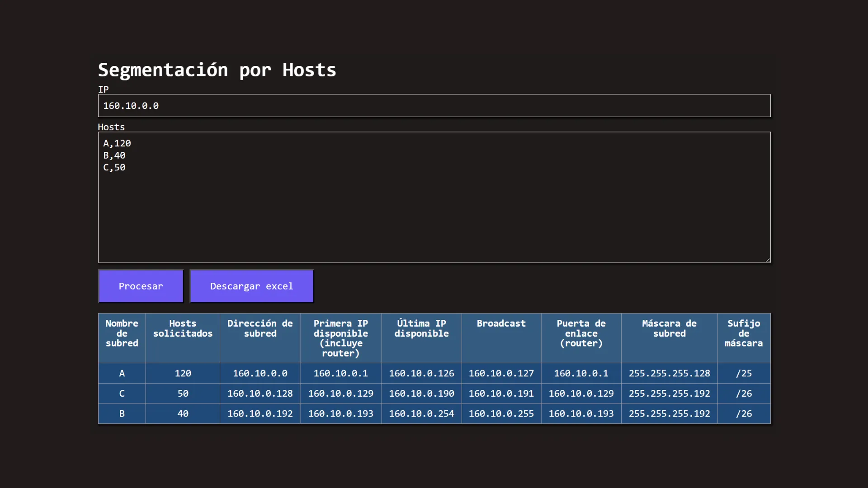
Task: Select the Última IP disponible header
Action: click(x=421, y=328)
